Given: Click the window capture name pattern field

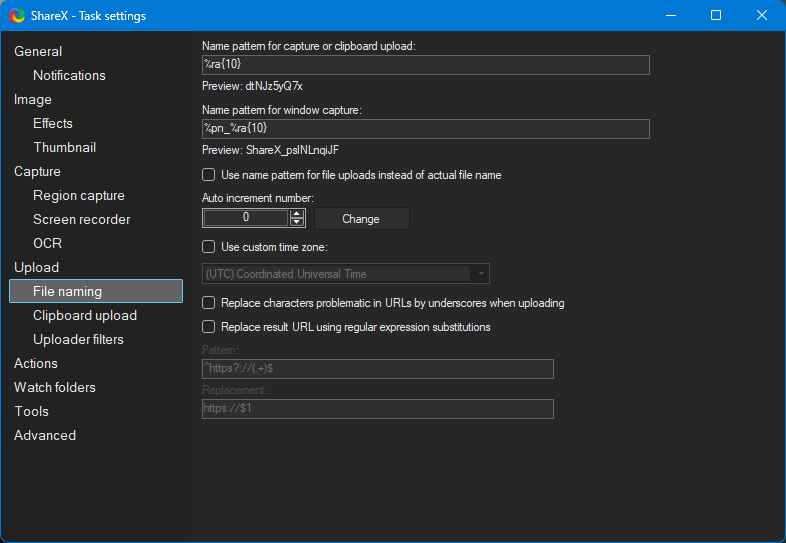Looking at the screenshot, I should pos(426,129).
